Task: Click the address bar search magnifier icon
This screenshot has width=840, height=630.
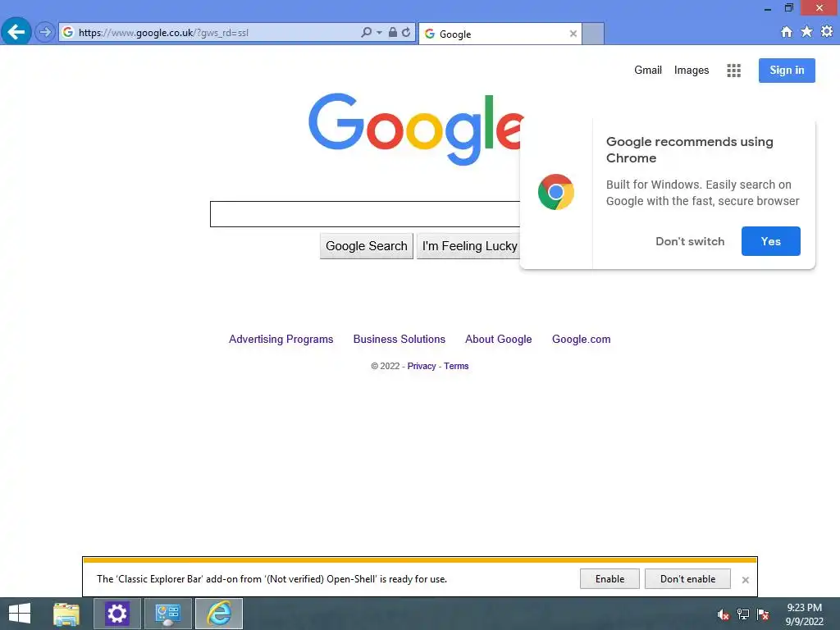Action: pos(367,32)
